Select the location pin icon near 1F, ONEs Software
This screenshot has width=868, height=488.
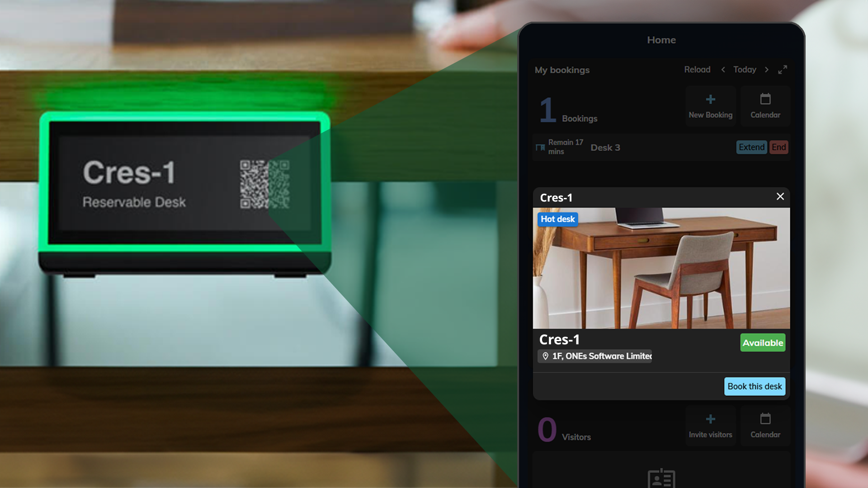(x=545, y=356)
